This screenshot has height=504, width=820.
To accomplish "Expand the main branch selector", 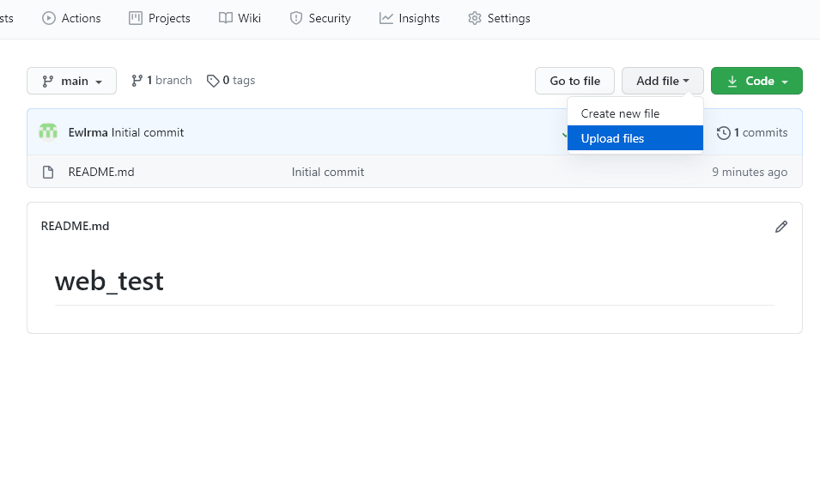I will 71,81.
